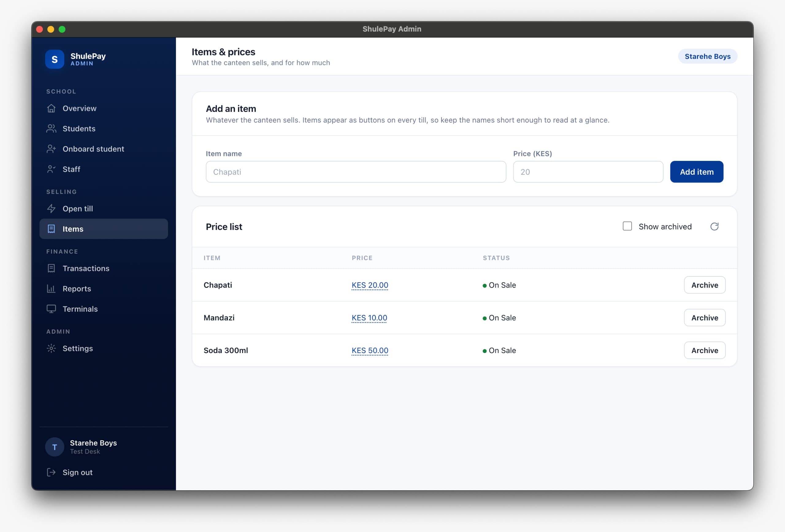
Task: Click the PRICE column header
Action: 362,258
